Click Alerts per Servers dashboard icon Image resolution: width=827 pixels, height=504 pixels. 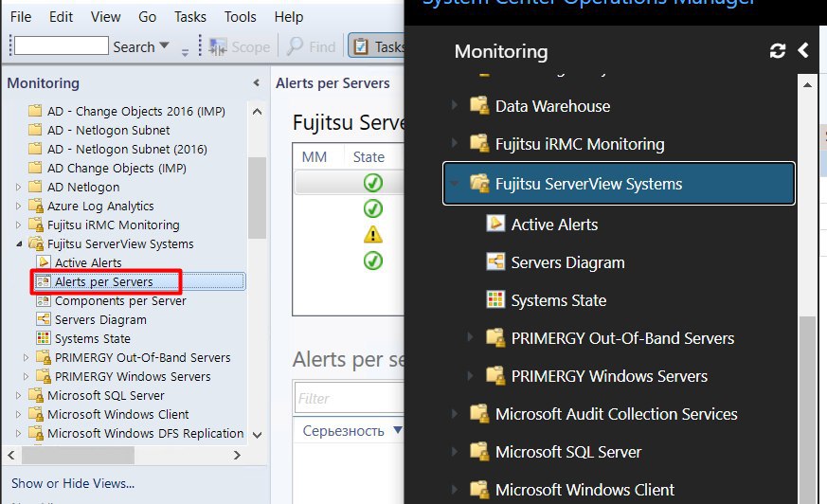click(44, 281)
